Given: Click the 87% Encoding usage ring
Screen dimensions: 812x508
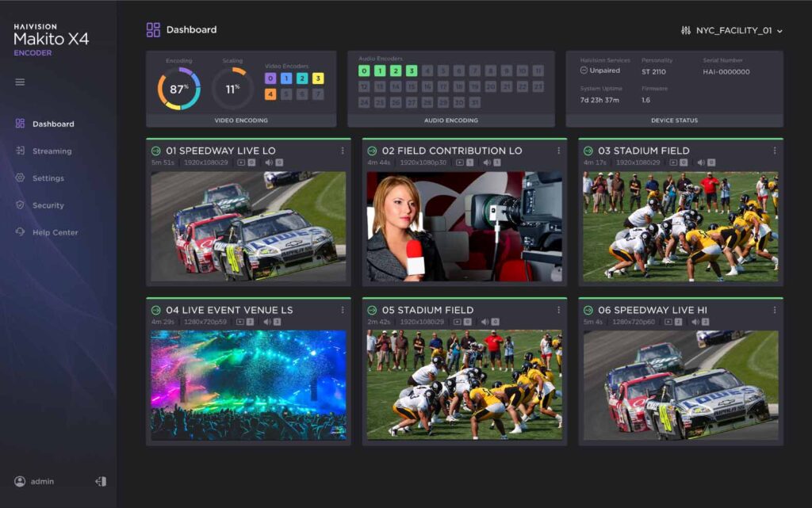Looking at the screenshot, I should (178, 89).
